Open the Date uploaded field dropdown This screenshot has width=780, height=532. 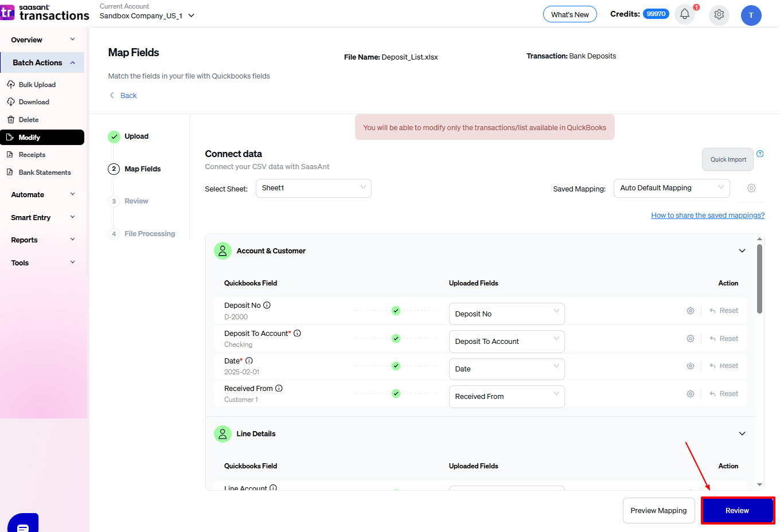point(506,369)
